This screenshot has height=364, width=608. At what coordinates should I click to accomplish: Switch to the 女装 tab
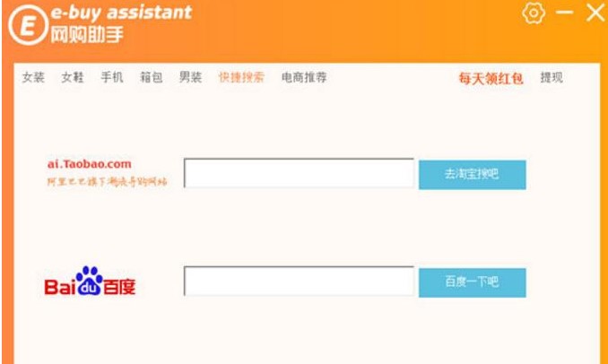coord(33,78)
